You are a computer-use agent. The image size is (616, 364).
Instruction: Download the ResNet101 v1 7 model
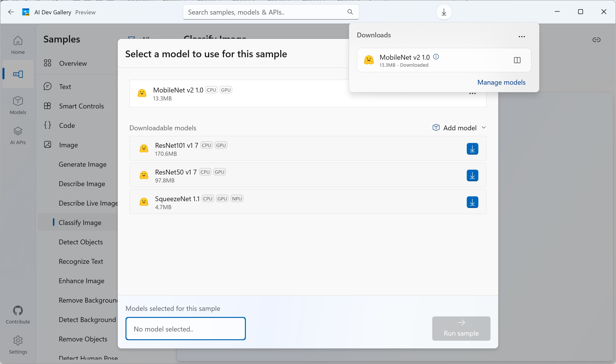point(472,149)
